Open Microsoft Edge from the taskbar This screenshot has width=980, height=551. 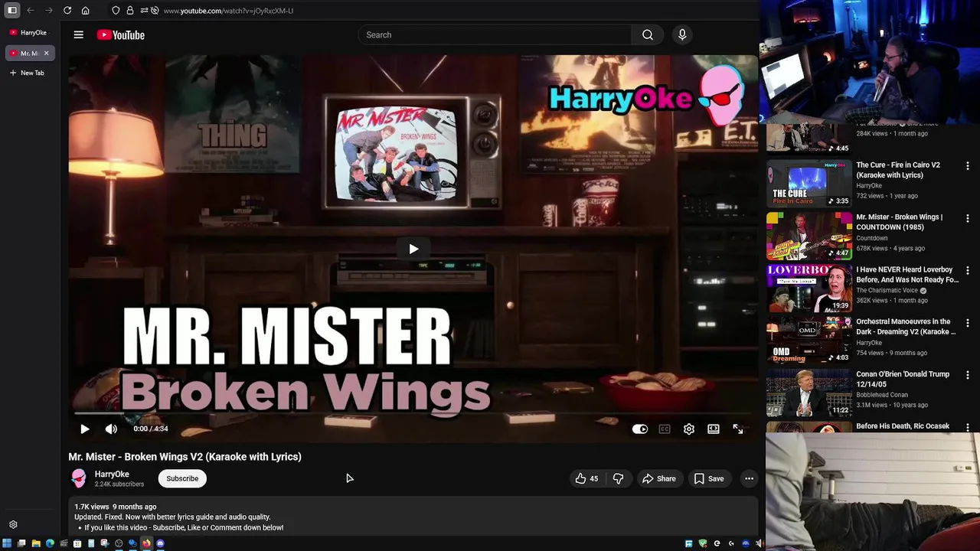[50, 543]
